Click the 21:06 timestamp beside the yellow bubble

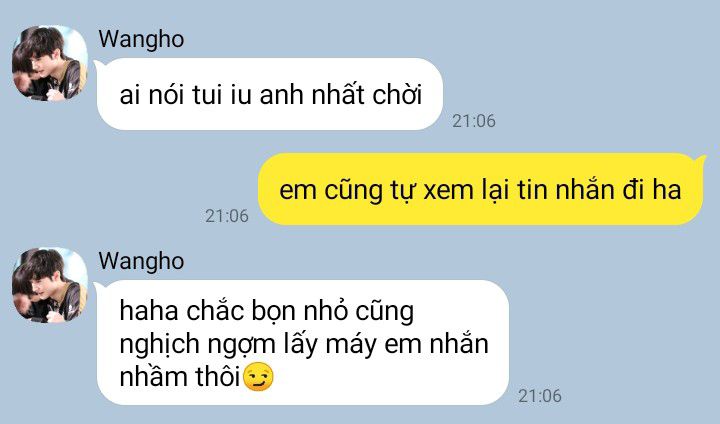pos(227,216)
